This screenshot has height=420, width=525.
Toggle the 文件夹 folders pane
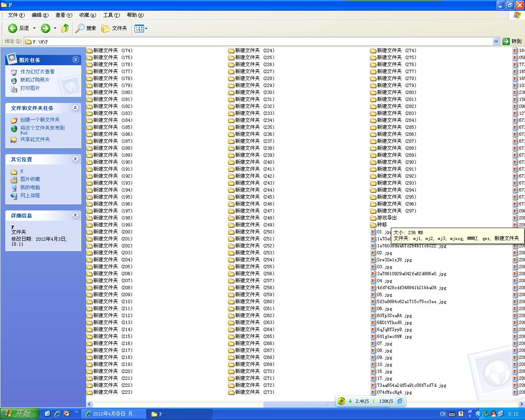[114, 28]
